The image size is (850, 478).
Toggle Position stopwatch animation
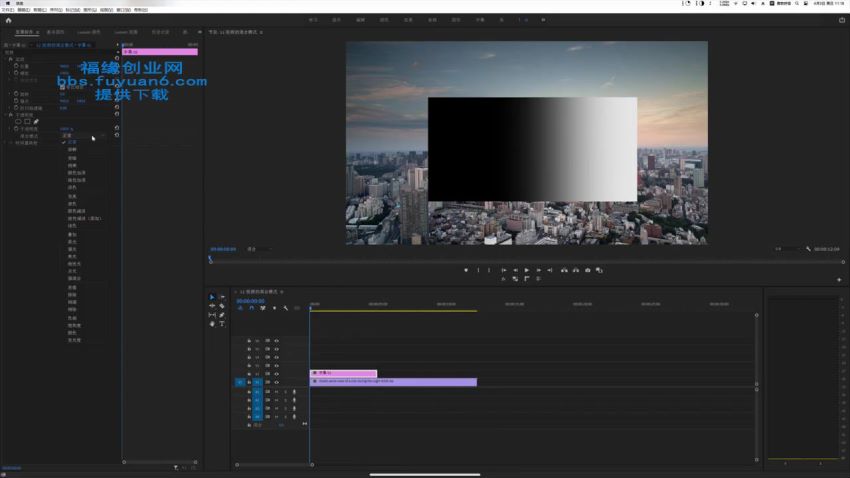click(16, 66)
